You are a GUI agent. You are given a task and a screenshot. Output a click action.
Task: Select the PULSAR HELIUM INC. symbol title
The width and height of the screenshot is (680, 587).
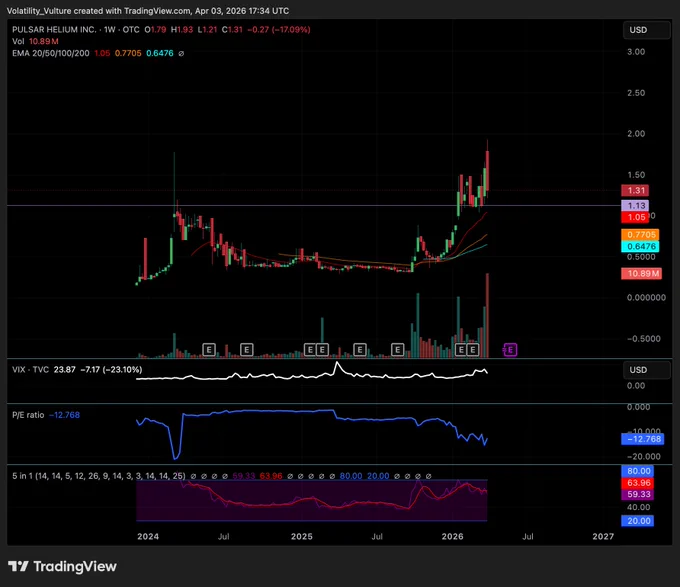click(x=54, y=29)
